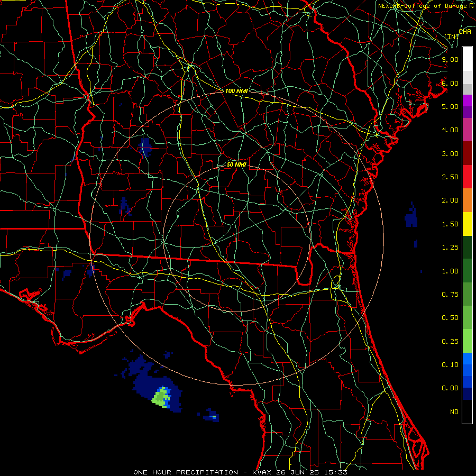Image resolution: width=476 pixels, height=476 pixels.
Task: Click the '1.00' legend value
Action: click(450, 271)
